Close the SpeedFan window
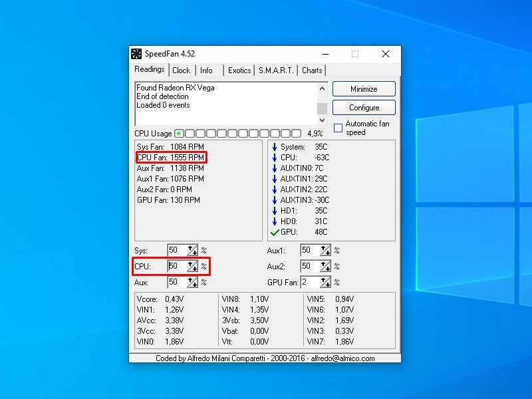Viewport: 532px width, 399px height. pos(386,54)
